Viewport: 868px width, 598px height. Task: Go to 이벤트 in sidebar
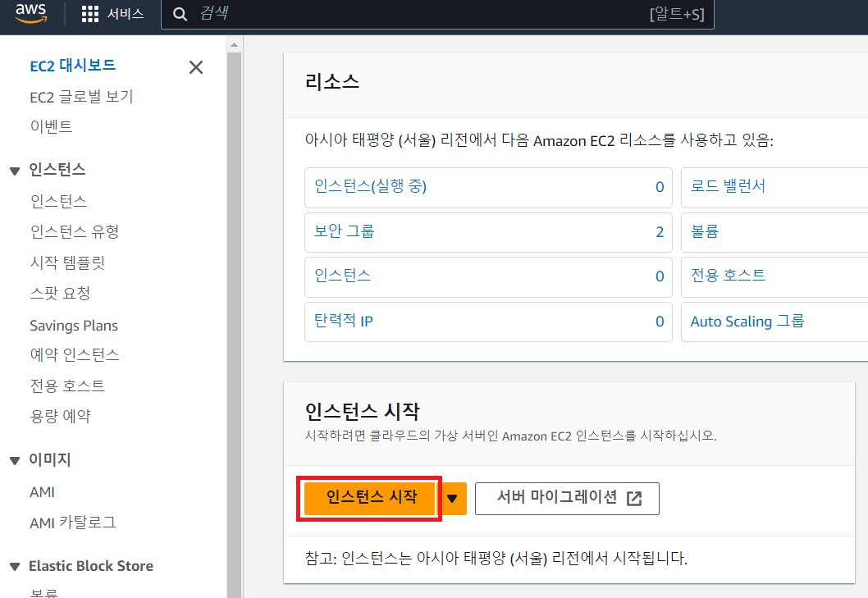51,126
